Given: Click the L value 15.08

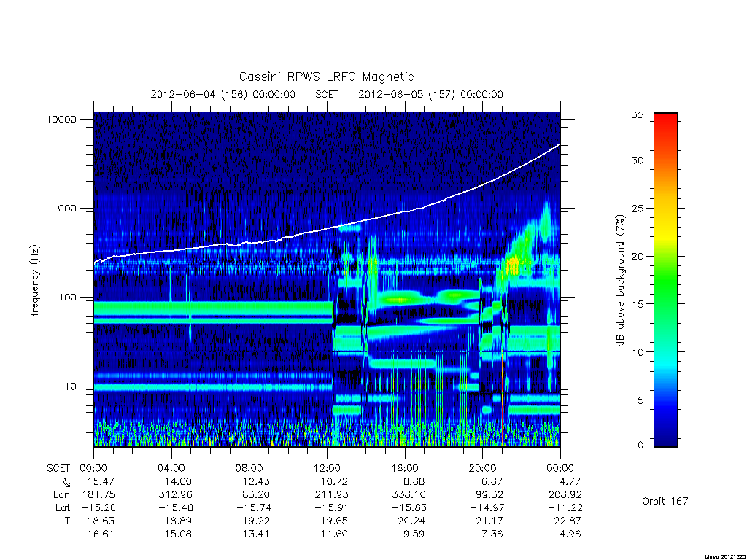Looking at the screenshot, I should (178, 534).
